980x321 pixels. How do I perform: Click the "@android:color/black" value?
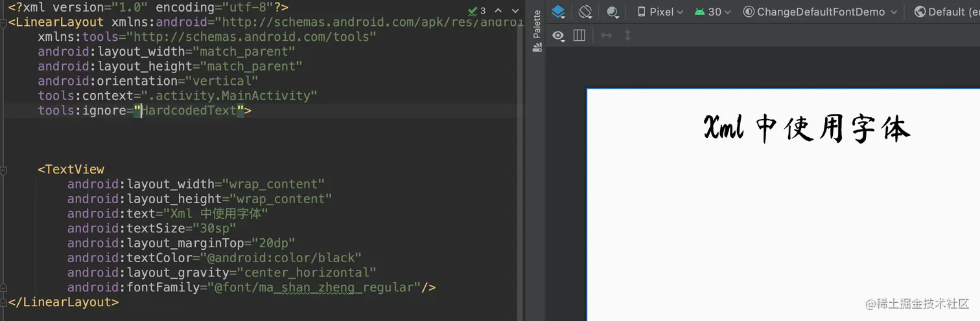[x=280, y=258]
